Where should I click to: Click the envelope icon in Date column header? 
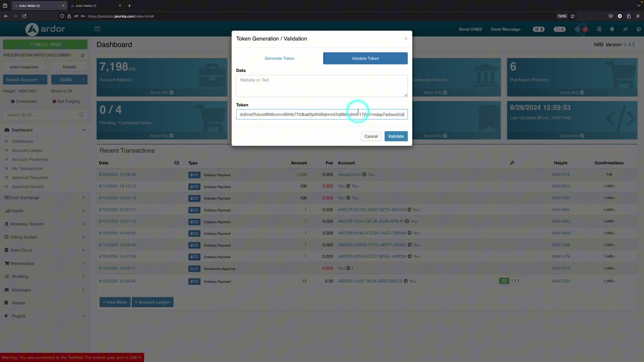177,163
